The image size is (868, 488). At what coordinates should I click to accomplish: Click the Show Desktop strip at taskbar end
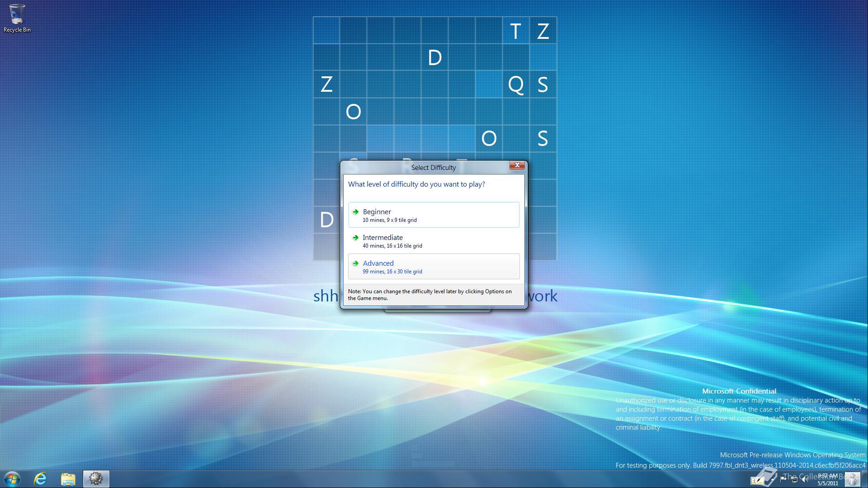[864, 479]
